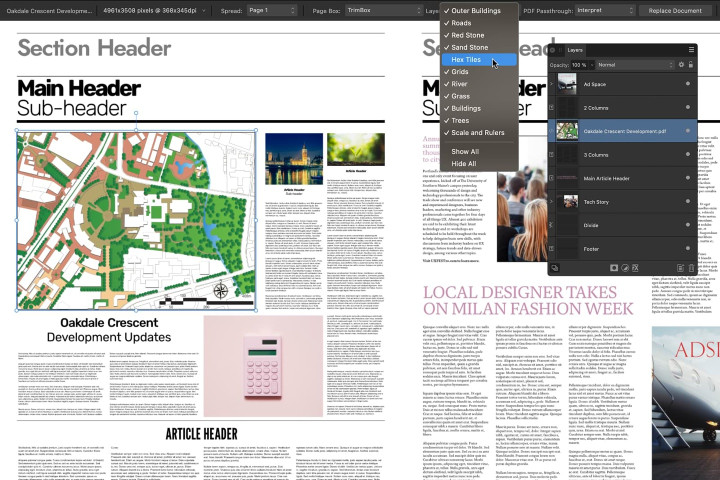This screenshot has width=720, height=480.
Task: Toggle Scale and Rulers layer in menu
Action: (x=479, y=133)
